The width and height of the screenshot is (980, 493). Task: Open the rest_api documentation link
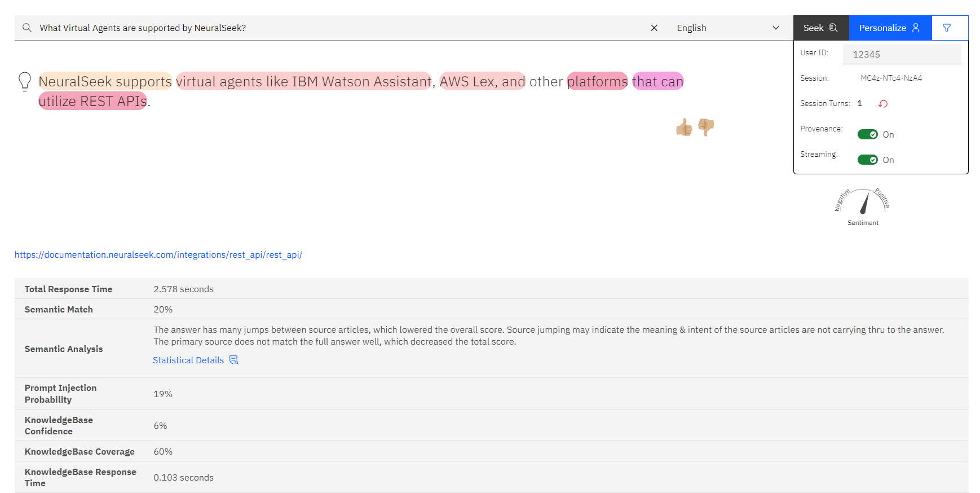coord(158,255)
